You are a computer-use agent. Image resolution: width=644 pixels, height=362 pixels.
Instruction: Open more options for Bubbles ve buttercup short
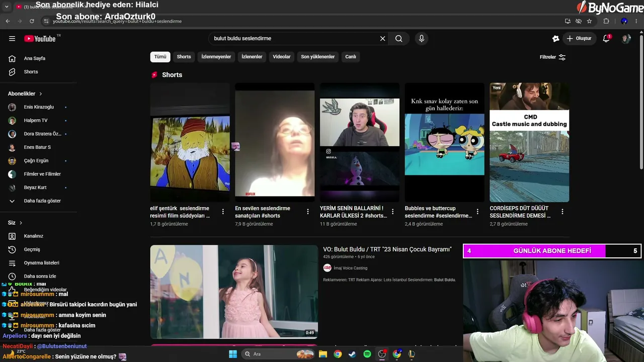point(477,212)
